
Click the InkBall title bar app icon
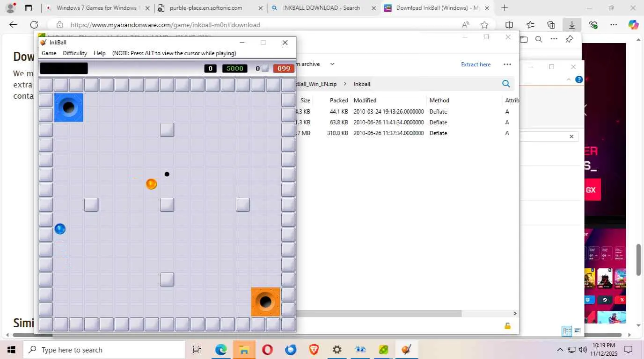coord(44,43)
